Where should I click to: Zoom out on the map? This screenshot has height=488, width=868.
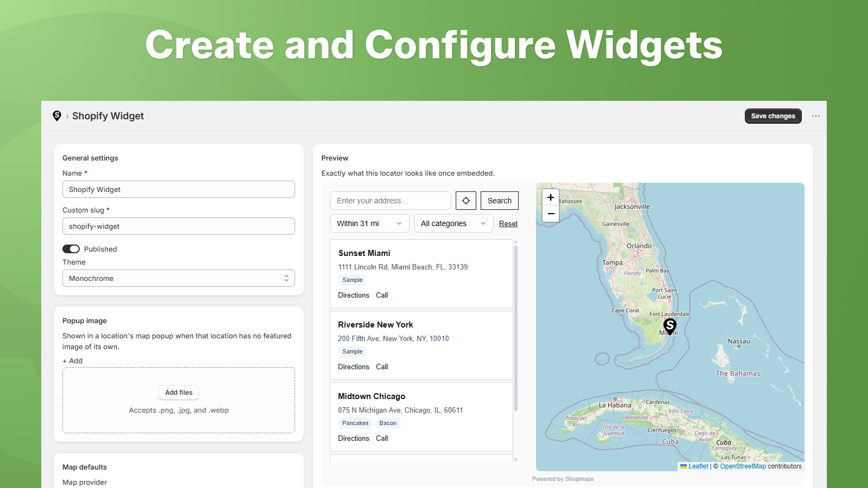(x=551, y=214)
